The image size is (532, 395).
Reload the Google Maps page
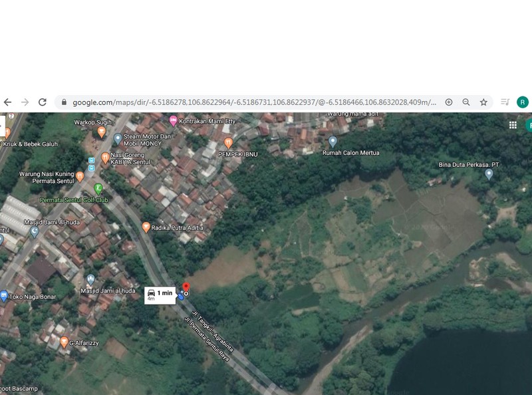coord(43,102)
